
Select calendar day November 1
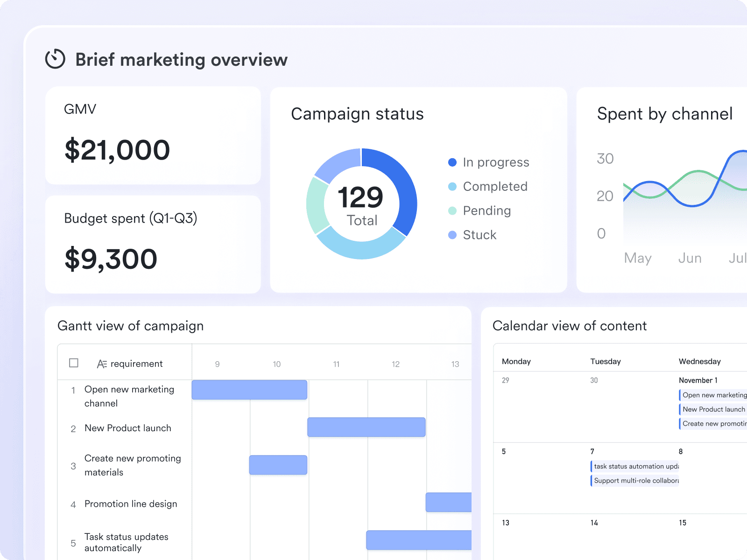pyautogui.click(x=698, y=380)
